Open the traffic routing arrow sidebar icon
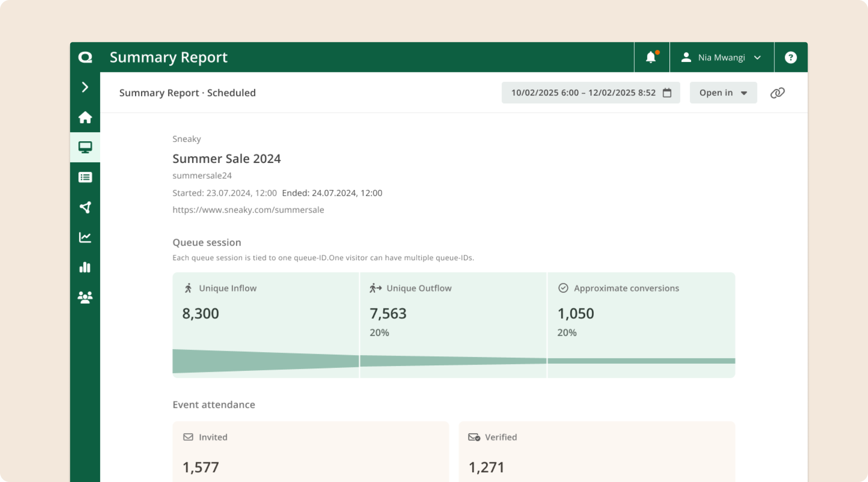 pos(85,207)
